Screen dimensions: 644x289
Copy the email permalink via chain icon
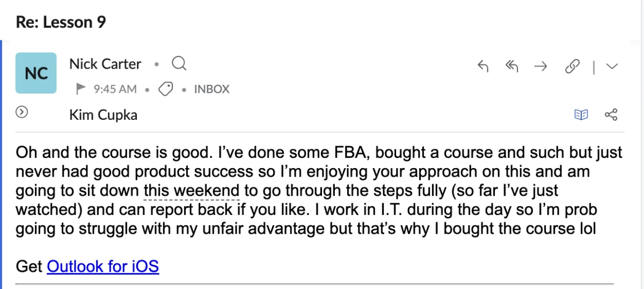tap(573, 67)
